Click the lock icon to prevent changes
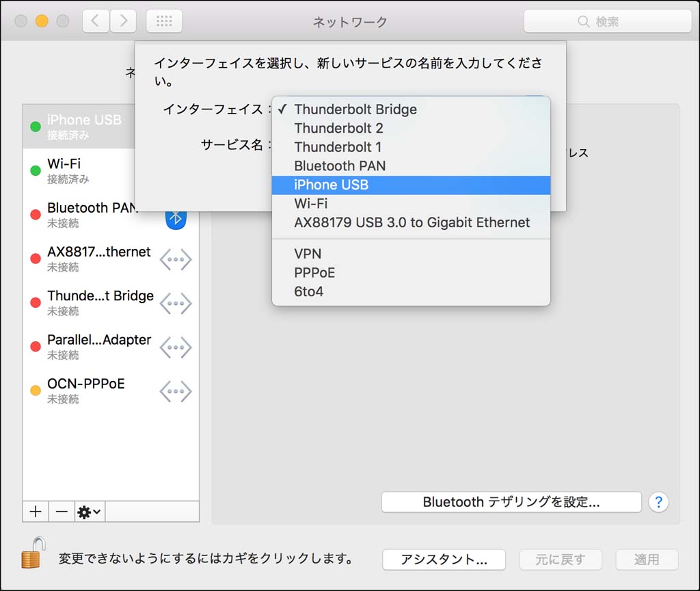 tap(33, 553)
